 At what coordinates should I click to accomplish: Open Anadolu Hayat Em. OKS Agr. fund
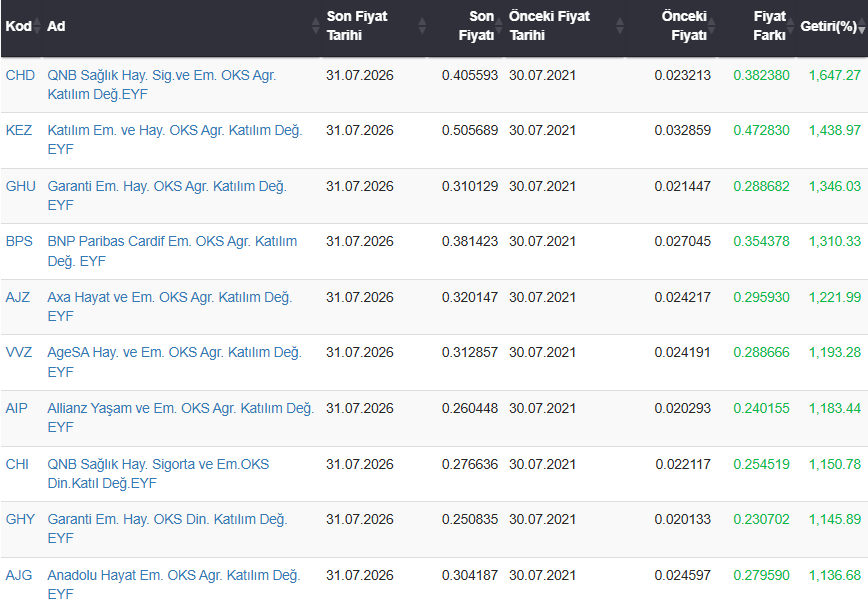[174, 584]
